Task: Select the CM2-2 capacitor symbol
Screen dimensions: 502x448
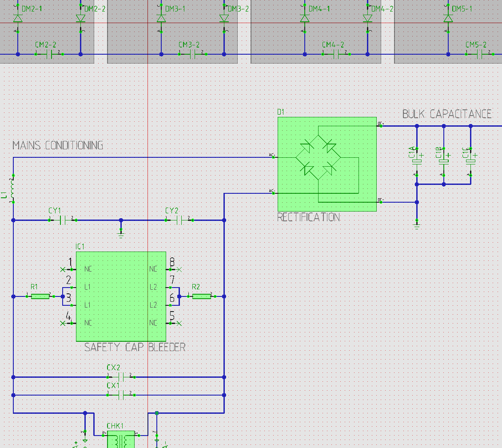Action: tap(49, 54)
